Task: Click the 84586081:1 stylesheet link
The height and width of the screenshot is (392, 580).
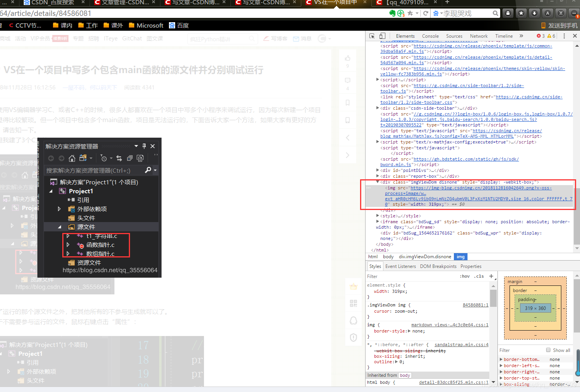Action: (x=476, y=305)
